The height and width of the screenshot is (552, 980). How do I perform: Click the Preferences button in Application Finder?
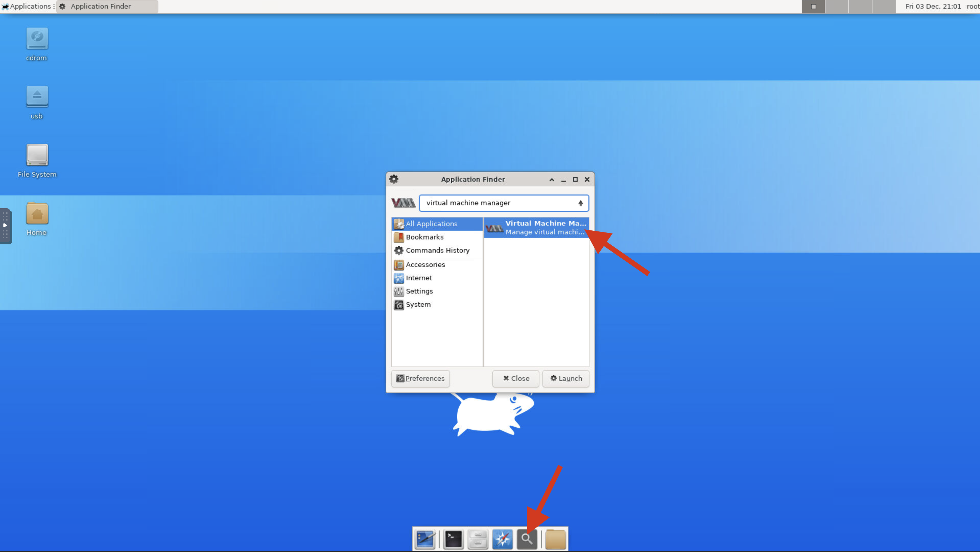tap(421, 378)
